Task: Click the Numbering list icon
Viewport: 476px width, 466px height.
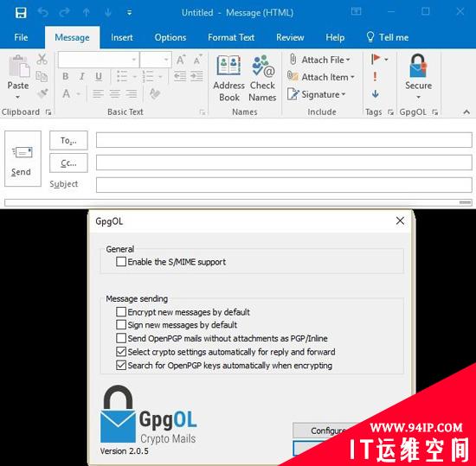Action: (148, 76)
